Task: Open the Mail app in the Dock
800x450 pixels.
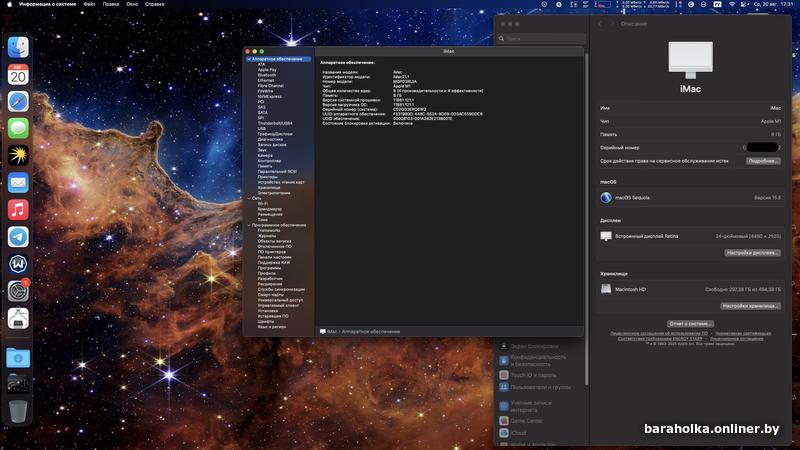Action: 18,183
